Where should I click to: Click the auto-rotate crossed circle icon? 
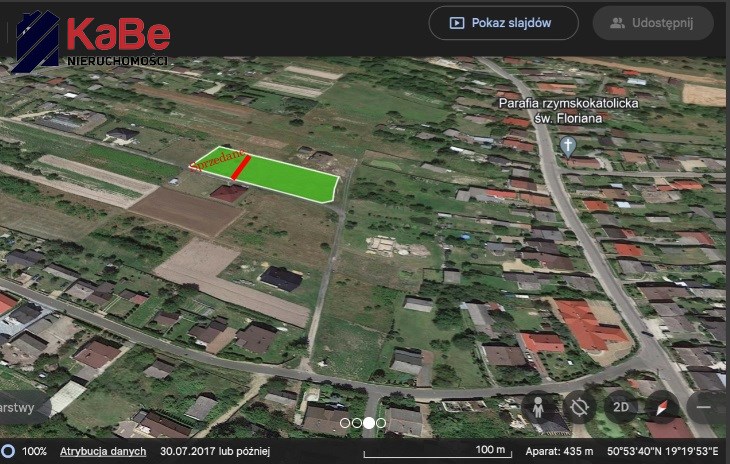point(579,407)
